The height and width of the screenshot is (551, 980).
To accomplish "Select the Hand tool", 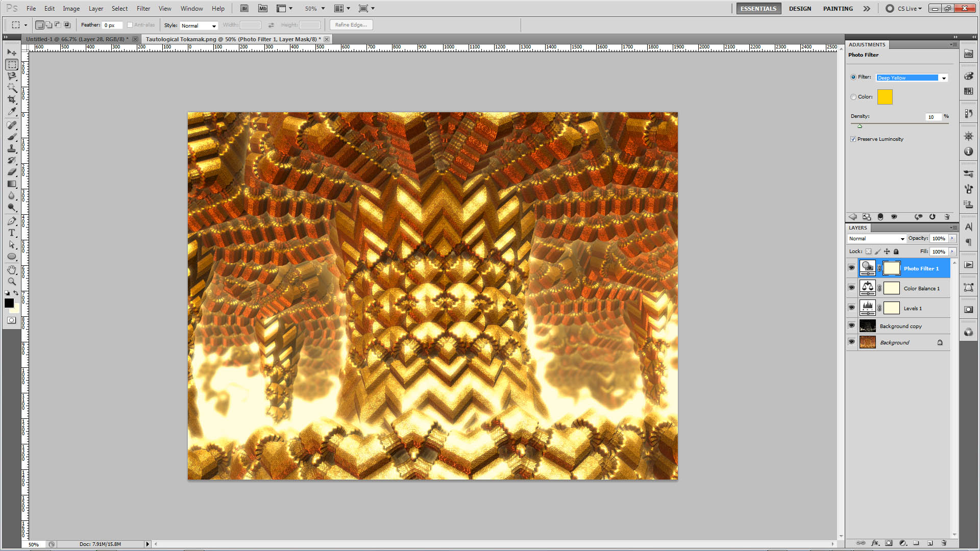I will pos(12,269).
